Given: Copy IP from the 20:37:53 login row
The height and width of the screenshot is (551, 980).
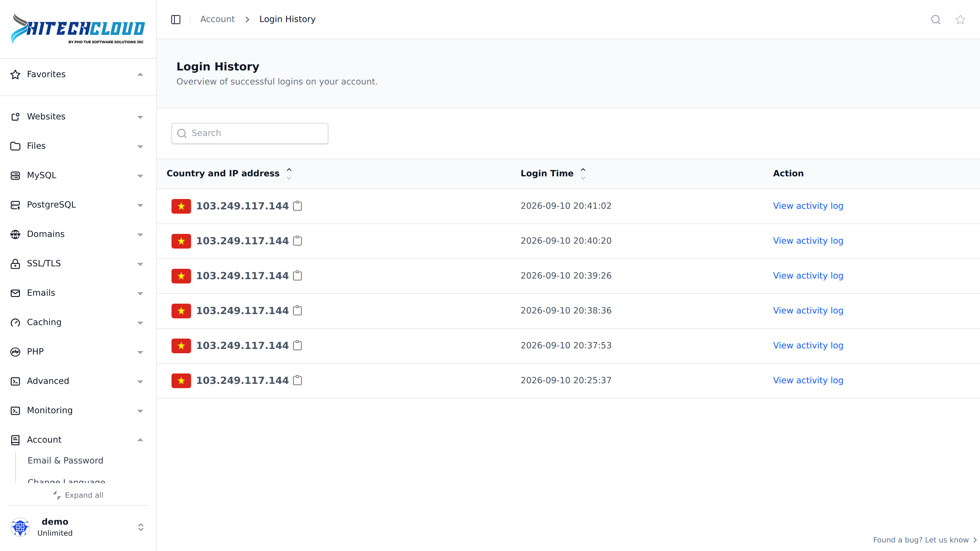Looking at the screenshot, I should [x=297, y=345].
